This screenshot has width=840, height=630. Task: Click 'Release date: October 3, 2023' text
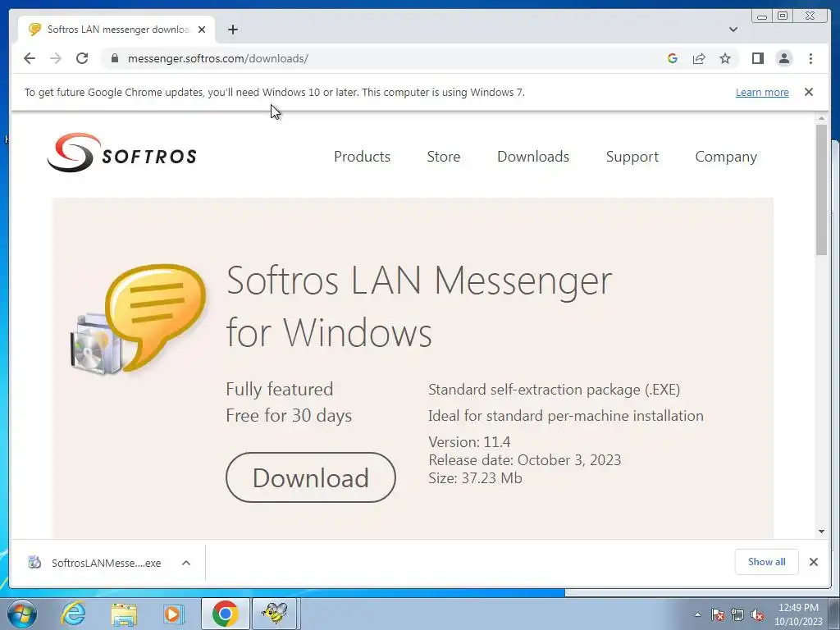pyautogui.click(x=524, y=460)
